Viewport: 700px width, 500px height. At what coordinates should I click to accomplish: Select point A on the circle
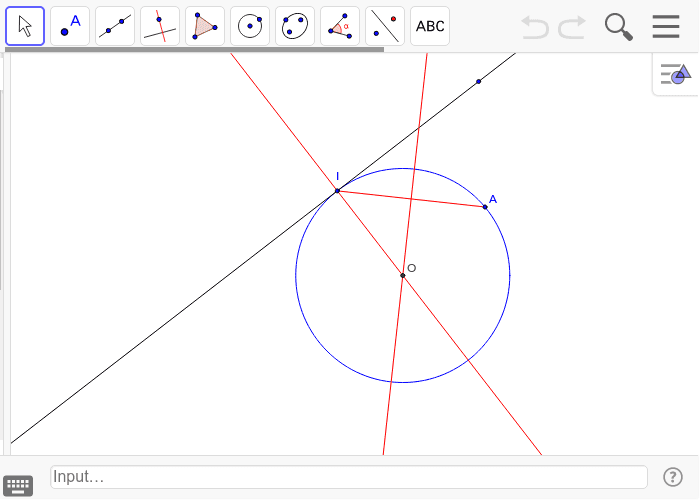pos(485,207)
